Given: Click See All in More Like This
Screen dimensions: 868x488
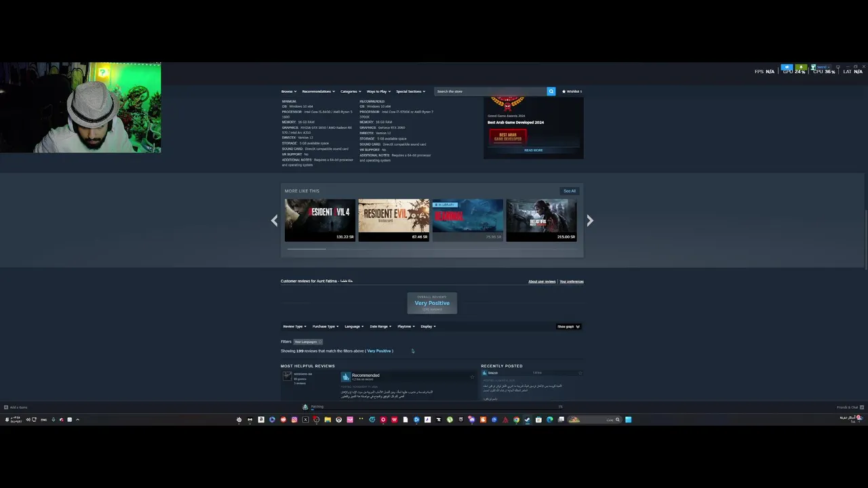Looking at the screenshot, I should [x=570, y=191].
